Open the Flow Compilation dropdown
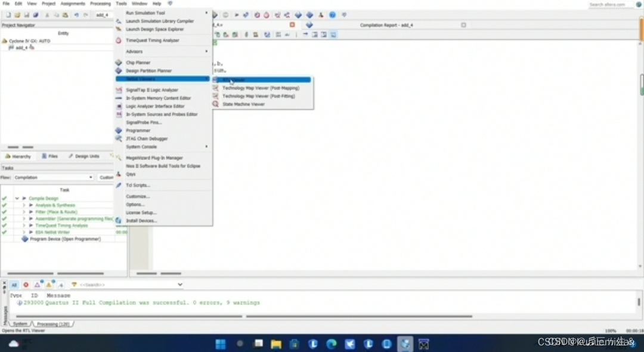 pos(54,177)
